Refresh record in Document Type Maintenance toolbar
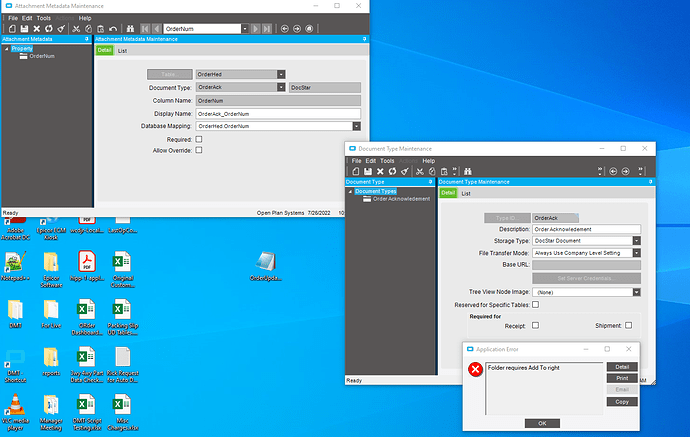The height and width of the screenshot is (437, 690). pyautogui.click(x=393, y=171)
